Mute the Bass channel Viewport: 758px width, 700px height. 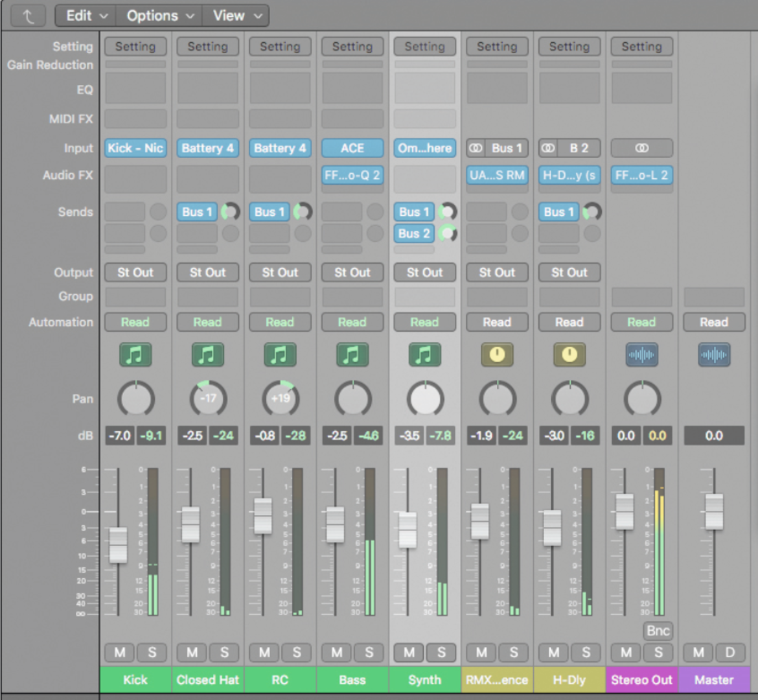point(336,653)
